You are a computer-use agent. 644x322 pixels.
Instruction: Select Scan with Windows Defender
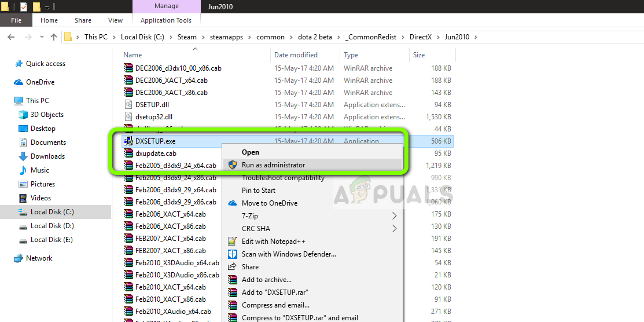[313, 254]
